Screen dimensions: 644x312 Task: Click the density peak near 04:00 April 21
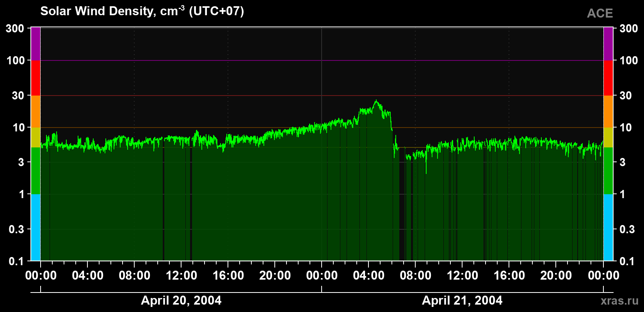[376, 101]
